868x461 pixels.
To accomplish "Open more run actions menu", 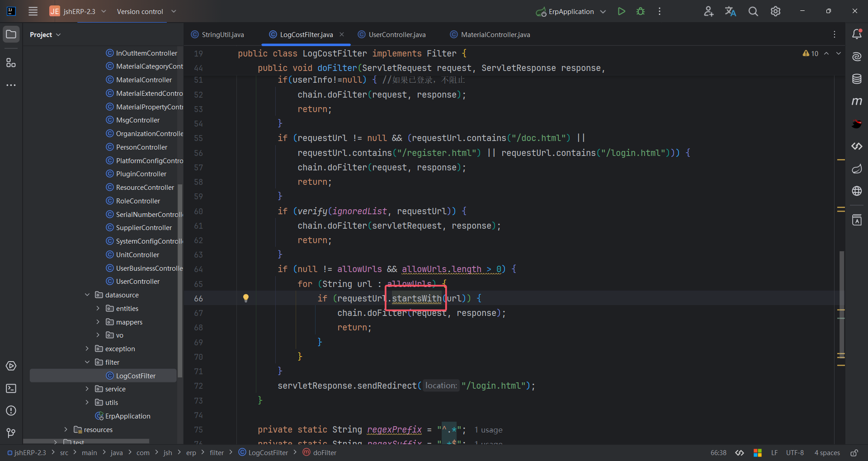I will [660, 11].
